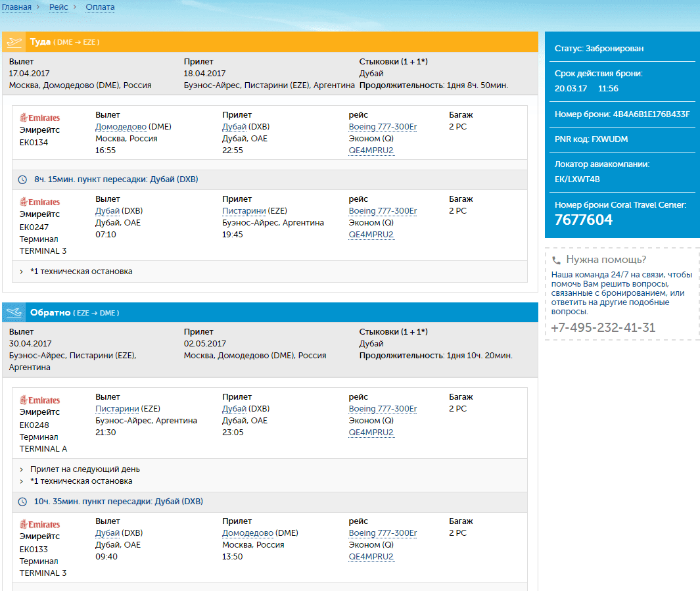Open Пистарини departure link for EK0248
Screen dimensions: 700x591
117,408
